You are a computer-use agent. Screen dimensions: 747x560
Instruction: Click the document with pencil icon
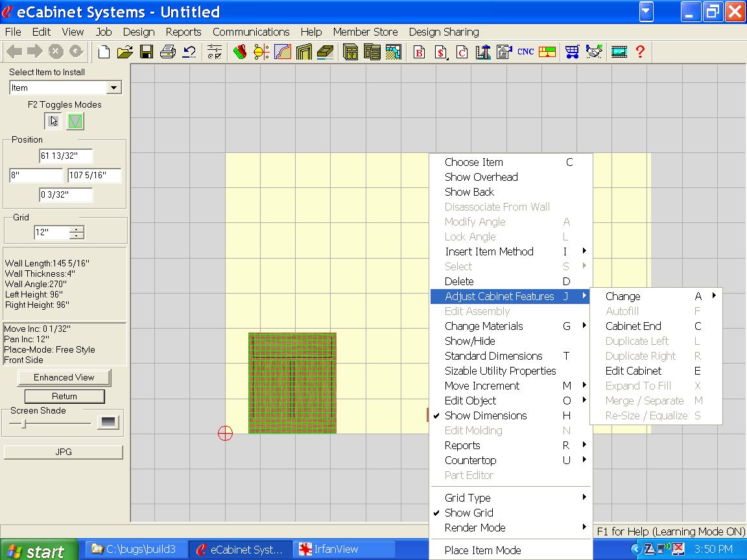504,51
